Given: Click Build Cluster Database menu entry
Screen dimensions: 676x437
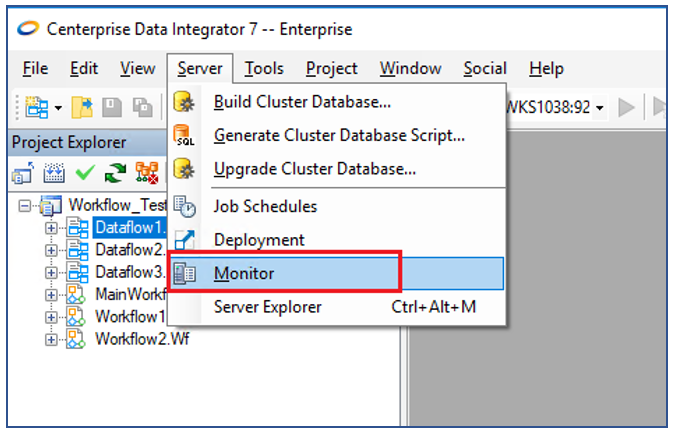Looking at the screenshot, I should [x=302, y=101].
